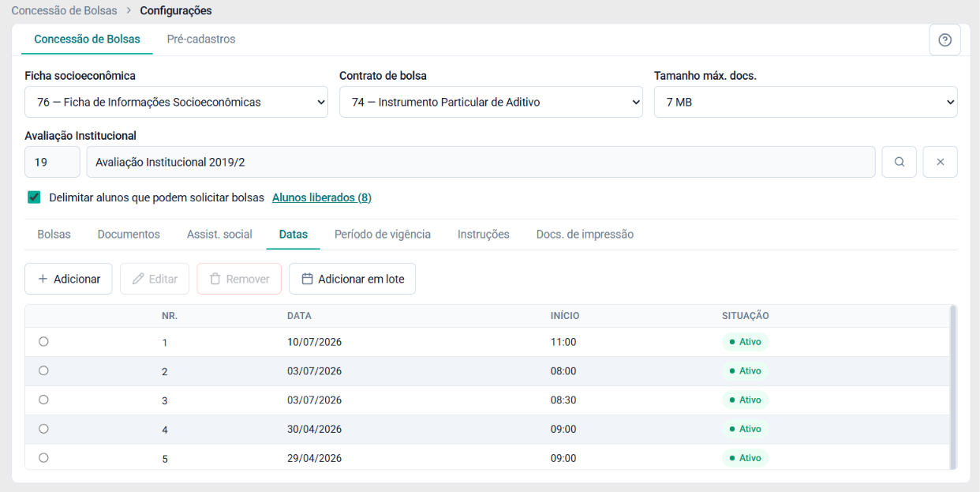Image resolution: width=980 pixels, height=492 pixels.
Task: Click the plus icon on Adicionar
Action: click(43, 279)
